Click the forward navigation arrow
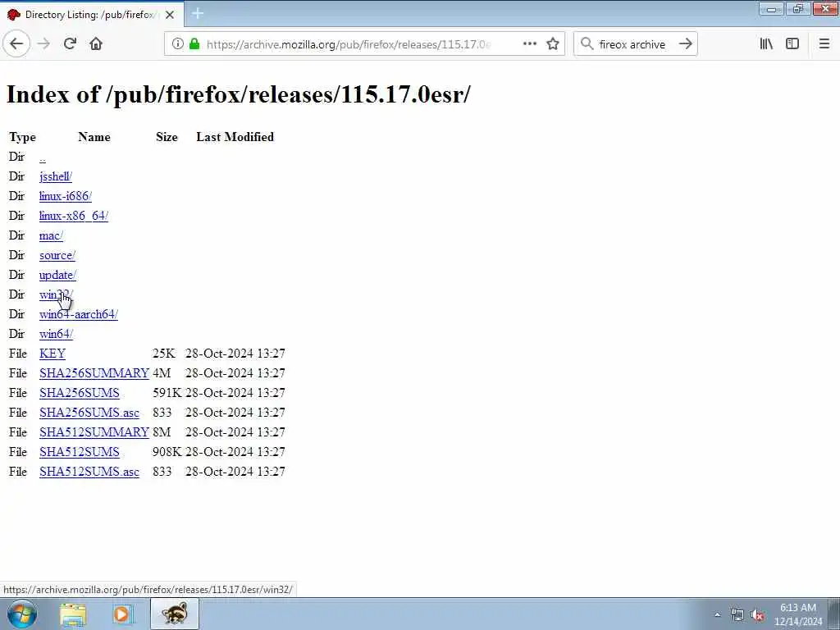 (x=44, y=44)
